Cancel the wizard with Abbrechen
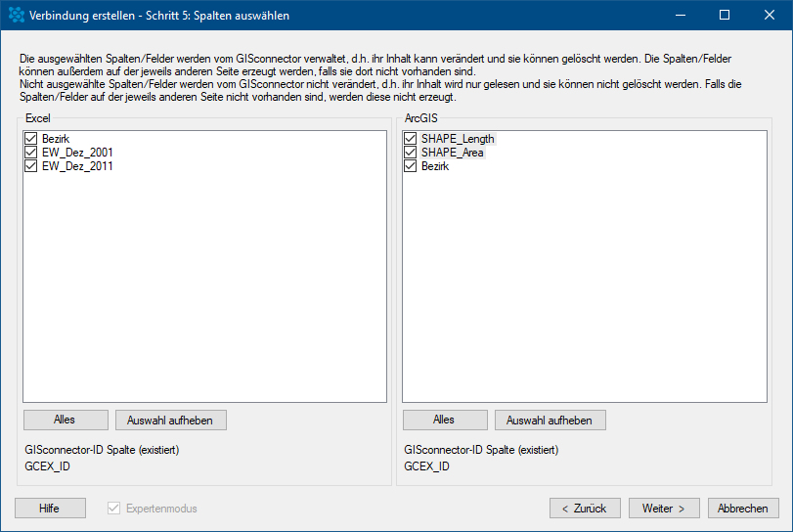The height and width of the screenshot is (532, 793). point(743,509)
